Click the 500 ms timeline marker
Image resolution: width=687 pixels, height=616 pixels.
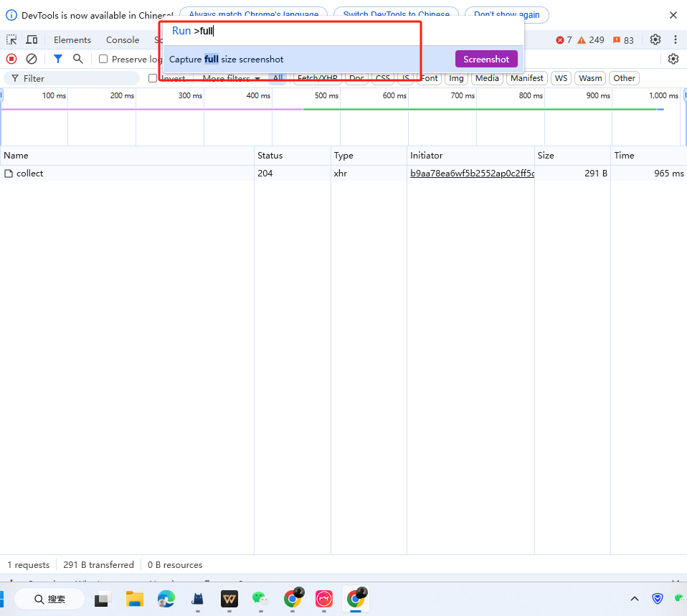[326, 95]
